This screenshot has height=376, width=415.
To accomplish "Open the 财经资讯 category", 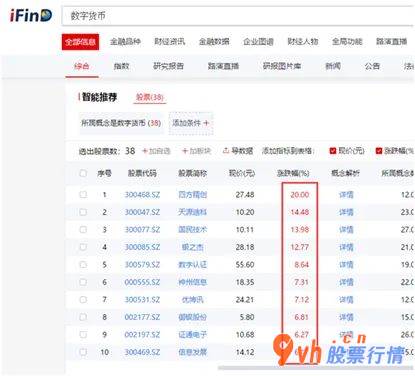I will coord(170,42).
